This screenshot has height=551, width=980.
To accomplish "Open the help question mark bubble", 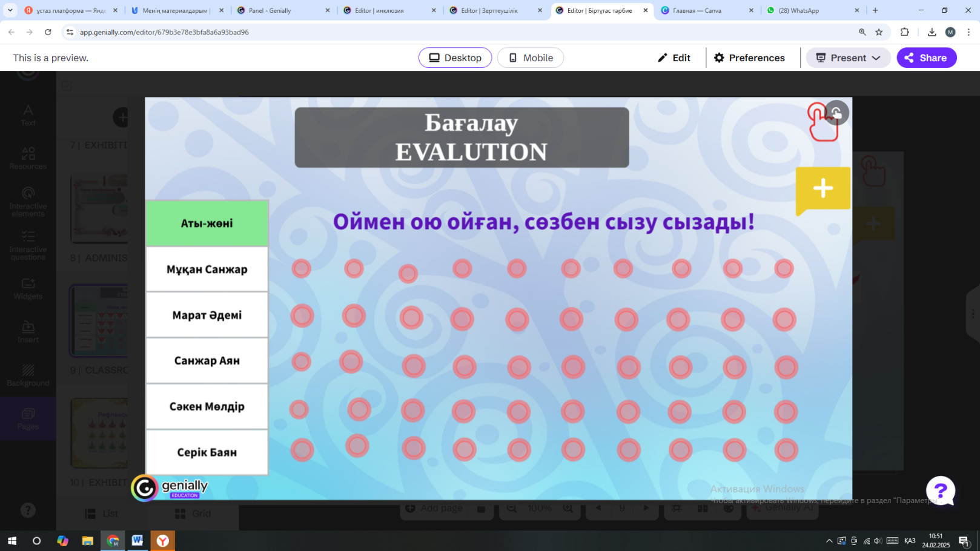I will tap(940, 490).
